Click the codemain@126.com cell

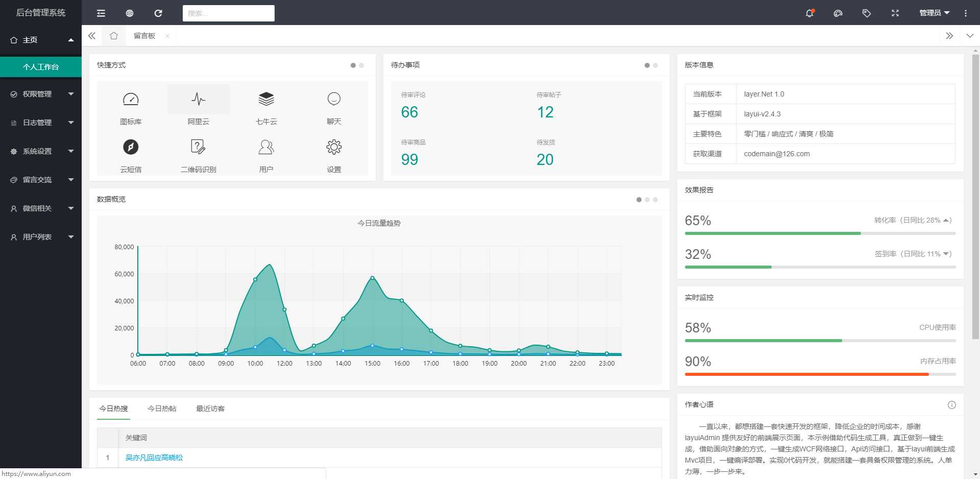click(846, 154)
